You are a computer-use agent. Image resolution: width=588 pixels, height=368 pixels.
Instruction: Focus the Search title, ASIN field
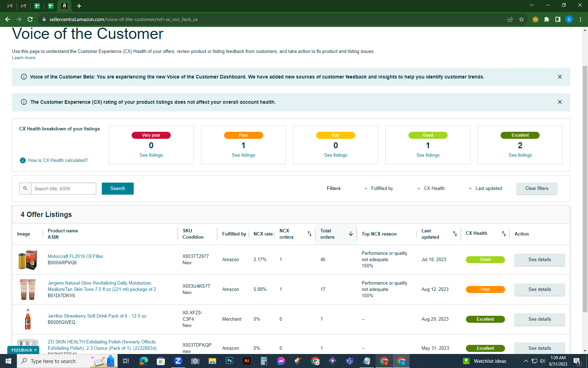64,189
